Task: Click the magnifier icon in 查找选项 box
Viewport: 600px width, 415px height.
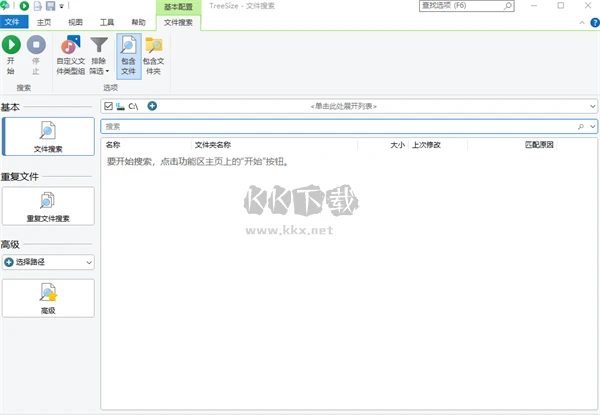Action: [x=508, y=6]
